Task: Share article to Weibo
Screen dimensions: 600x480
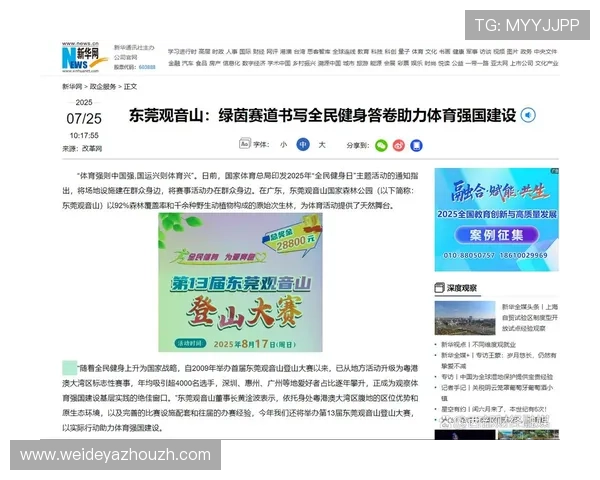Action: (399, 145)
